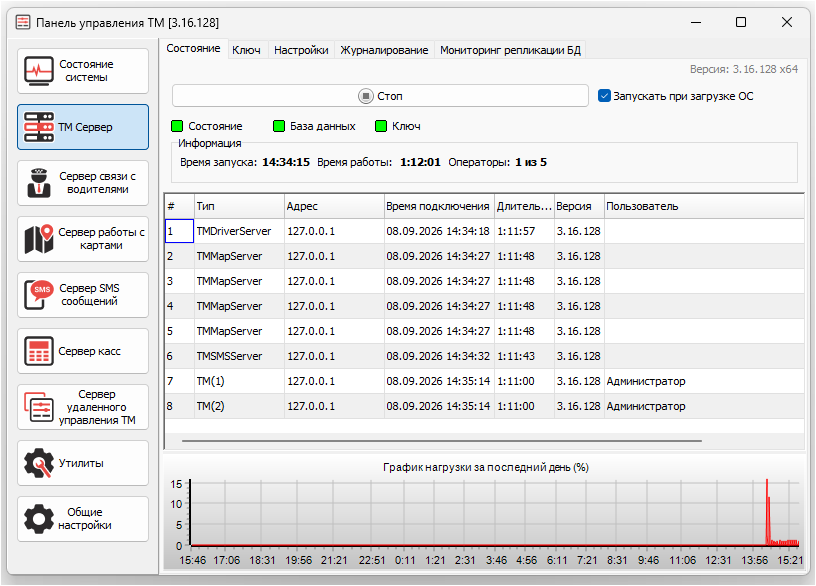The image size is (816, 586).
Task: Click duration value 1:11:43
Action: pos(516,356)
